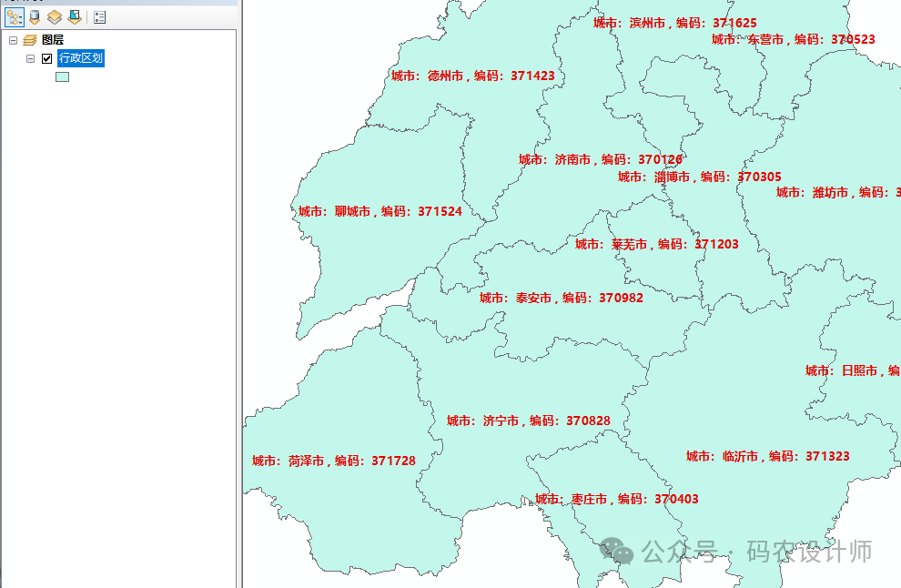This screenshot has height=588, width=901.
Task: Select the 行政区划 layer name
Action: pos(81,58)
